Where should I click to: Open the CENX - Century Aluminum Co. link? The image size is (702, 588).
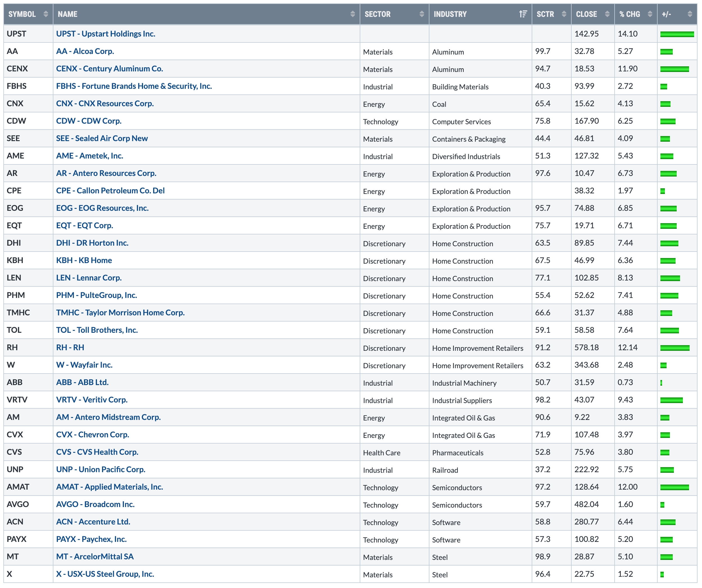pos(110,69)
